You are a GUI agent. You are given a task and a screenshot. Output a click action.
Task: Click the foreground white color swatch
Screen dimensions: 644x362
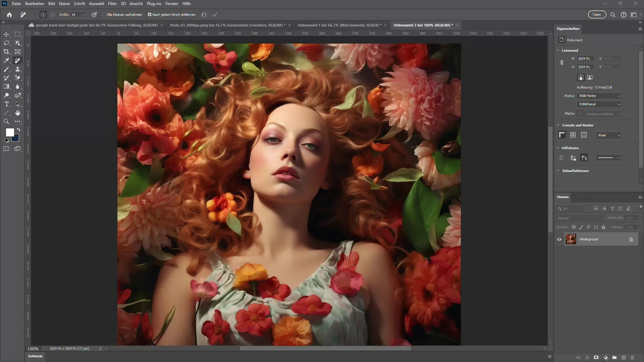(x=9, y=132)
